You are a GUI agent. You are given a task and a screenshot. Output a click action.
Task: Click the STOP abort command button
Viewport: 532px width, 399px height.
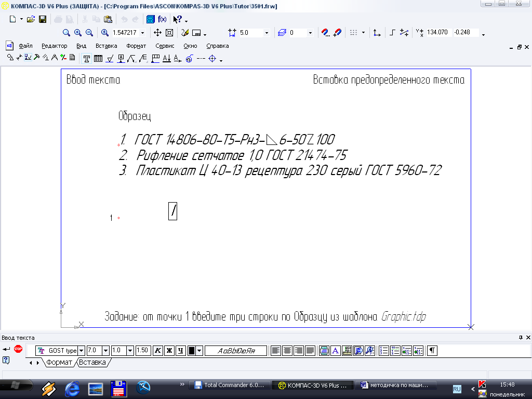[18, 349]
